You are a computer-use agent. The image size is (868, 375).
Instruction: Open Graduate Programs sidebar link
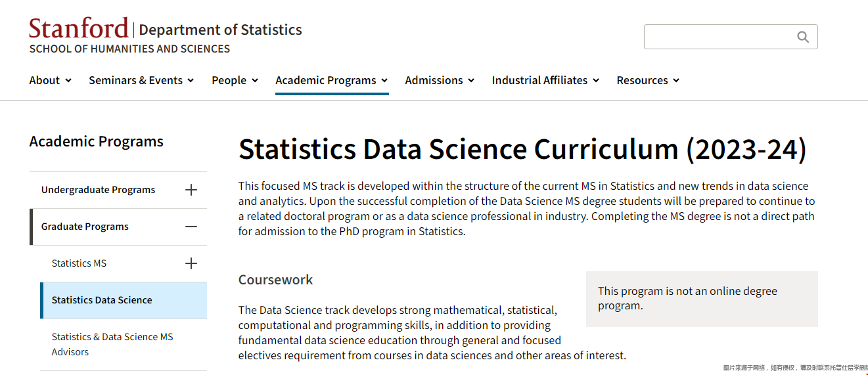coord(85,227)
